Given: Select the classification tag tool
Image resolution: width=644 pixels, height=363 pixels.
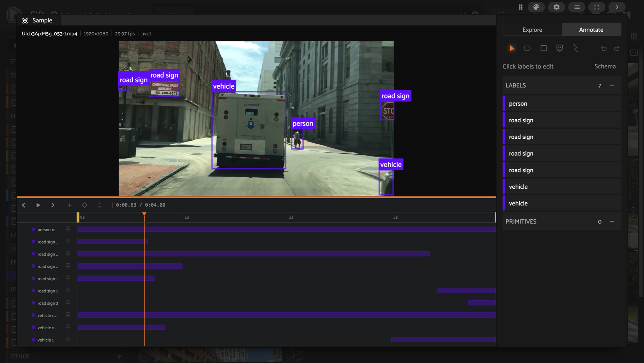Looking at the screenshot, I should coord(527,48).
